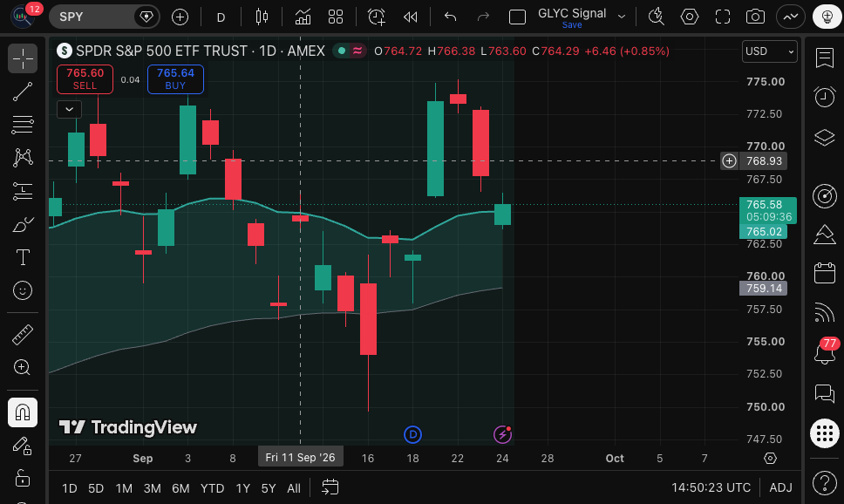
Task: Open indicator templates grid
Action: pos(336,17)
